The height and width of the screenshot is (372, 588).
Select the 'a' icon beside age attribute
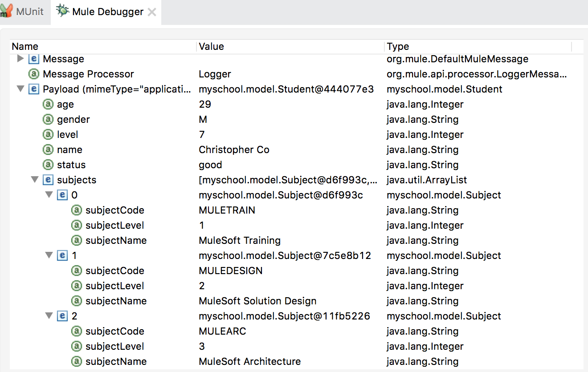click(48, 104)
